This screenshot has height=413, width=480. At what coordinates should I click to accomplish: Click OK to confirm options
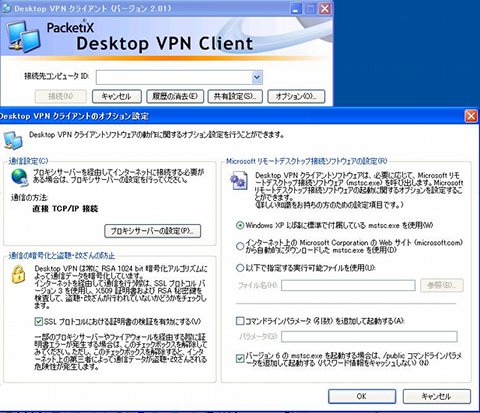(362, 396)
